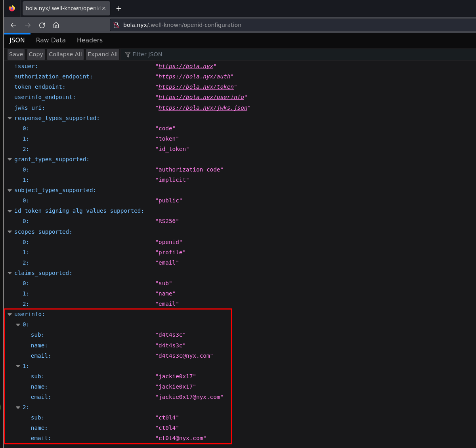476x448 pixels.
Task: Switch to the Raw Data tab
Action: pos(51,40)
